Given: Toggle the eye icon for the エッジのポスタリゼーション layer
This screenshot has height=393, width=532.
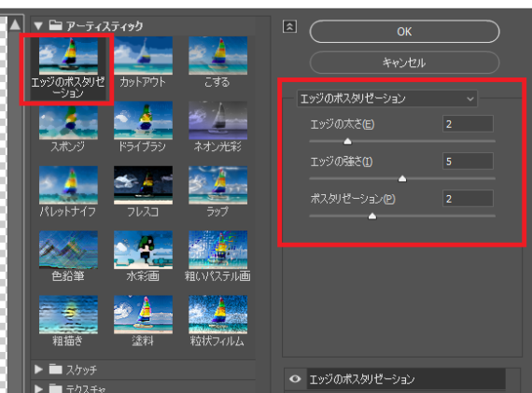Looking at the screenshot, I should click(295, 378).
